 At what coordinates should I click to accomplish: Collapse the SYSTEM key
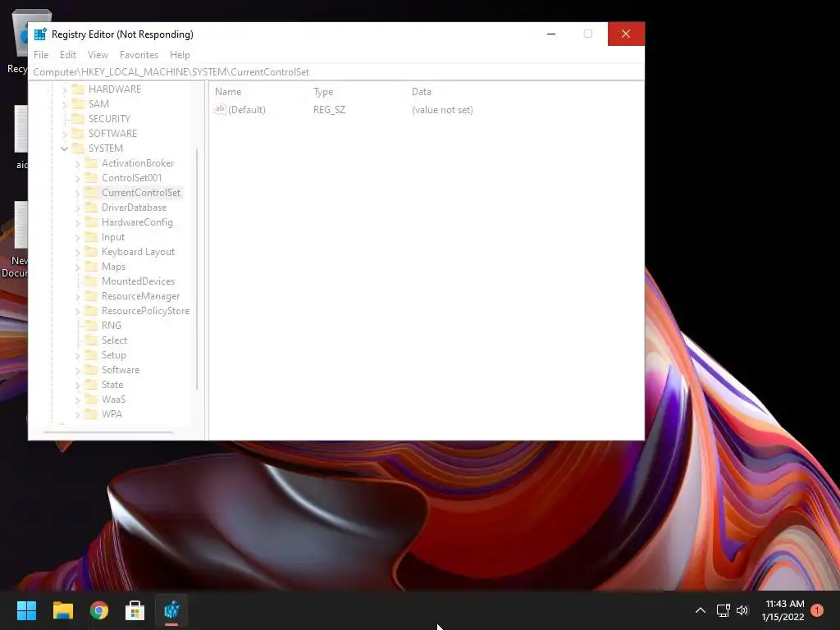pos(64,148)
